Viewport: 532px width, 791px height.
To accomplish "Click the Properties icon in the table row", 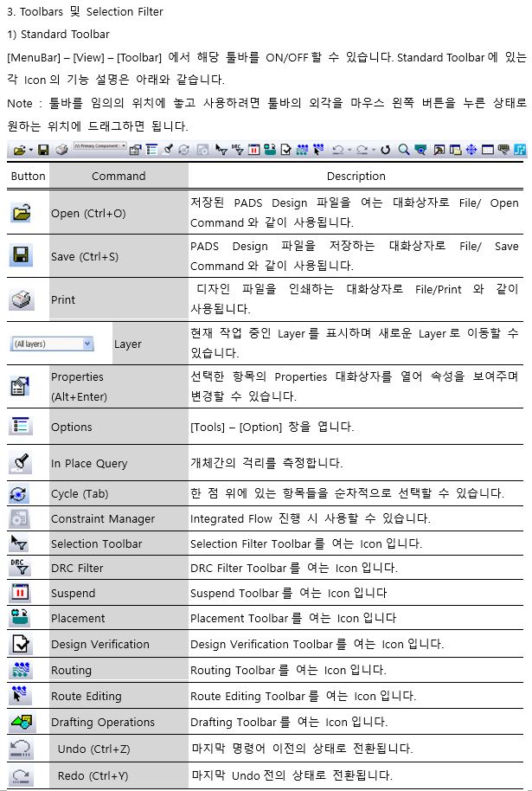I will point(20,386).
